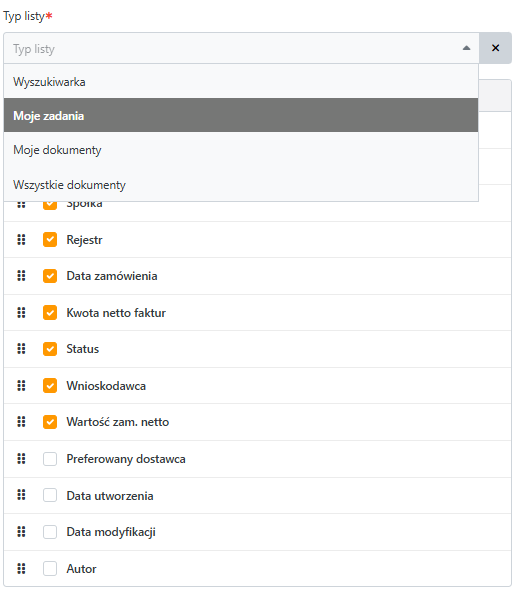Enable the Preferowany dostawca checkbox
This screenshot has width=513, height=591.
[50, 459]
